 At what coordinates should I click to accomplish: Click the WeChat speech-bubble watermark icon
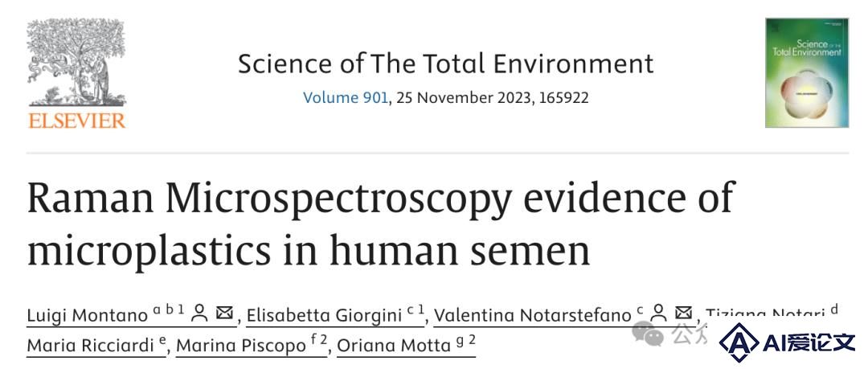(x=648, y=334)
